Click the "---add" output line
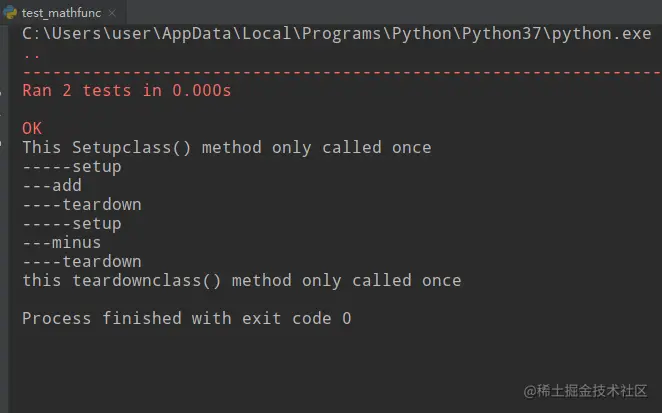Viewport: 662px width, 413px height. 52,185
